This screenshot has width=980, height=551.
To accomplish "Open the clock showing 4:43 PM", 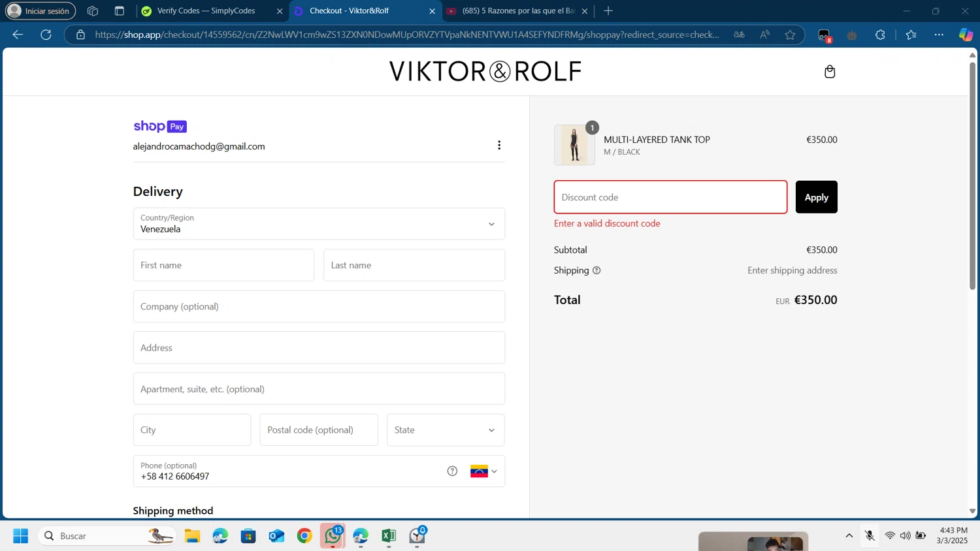I will pyautogui.click(x=952, y=536).
